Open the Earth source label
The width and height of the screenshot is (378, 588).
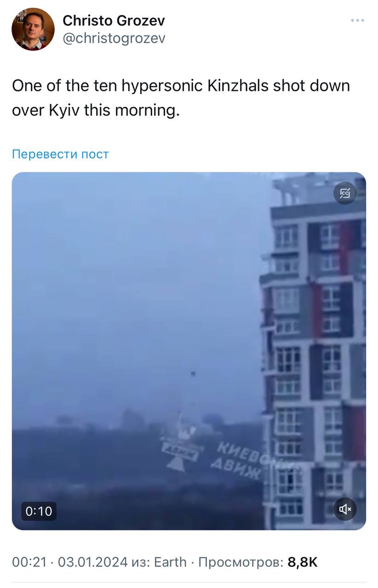point(170,562)
